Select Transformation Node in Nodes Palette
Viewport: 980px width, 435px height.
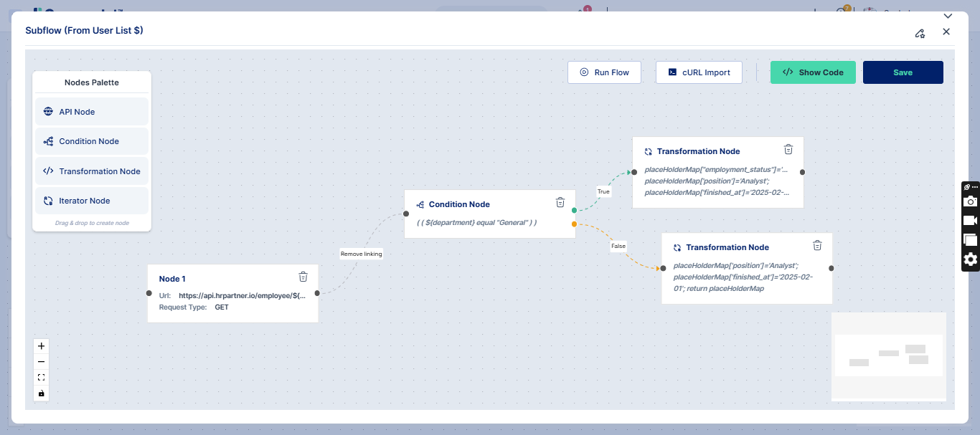point(92,171)
